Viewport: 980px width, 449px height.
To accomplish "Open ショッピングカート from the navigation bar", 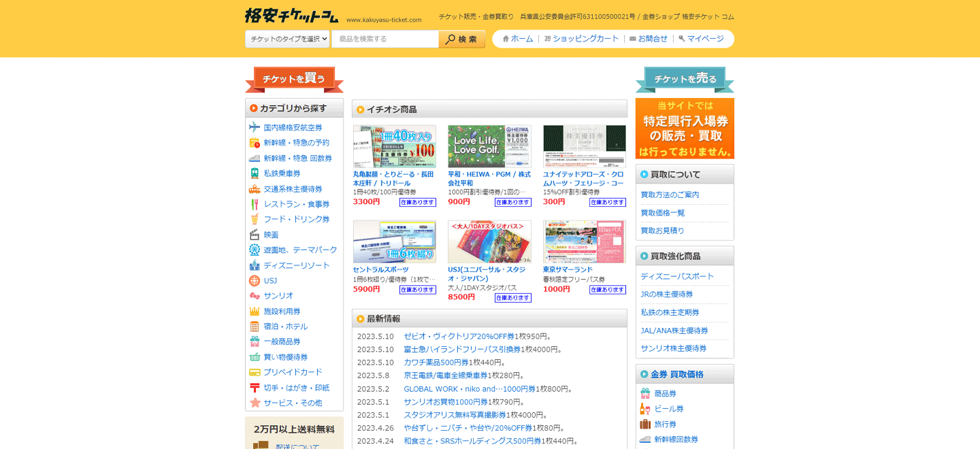I will pyautogui.click(x=581, y=39).
